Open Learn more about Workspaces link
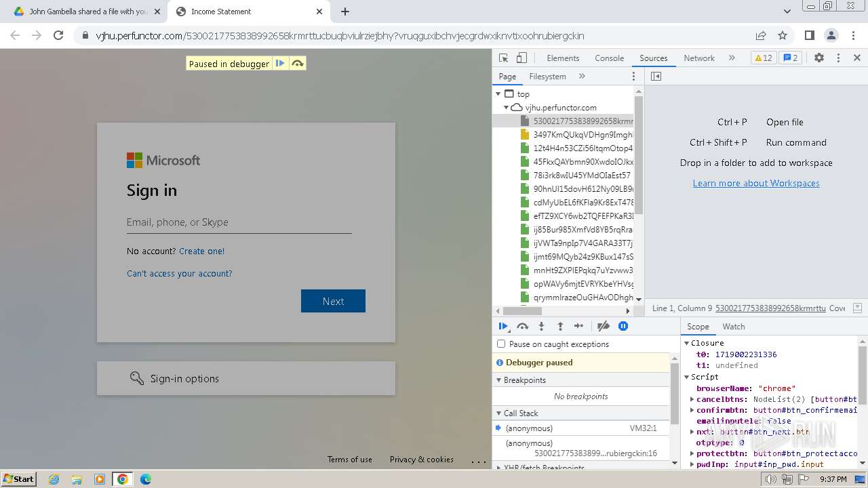The height and width of the screenshot is (488, 868). tap(756, 183)
